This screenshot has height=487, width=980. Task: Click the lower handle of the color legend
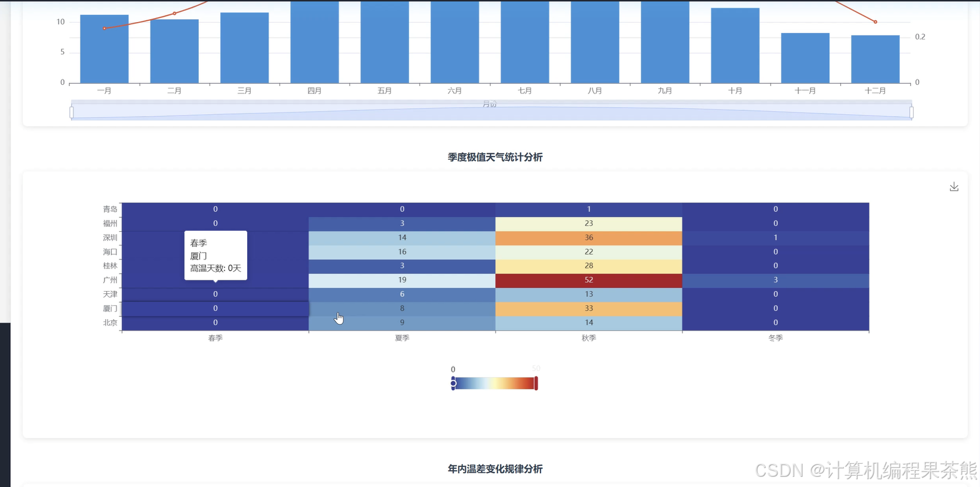453,383
